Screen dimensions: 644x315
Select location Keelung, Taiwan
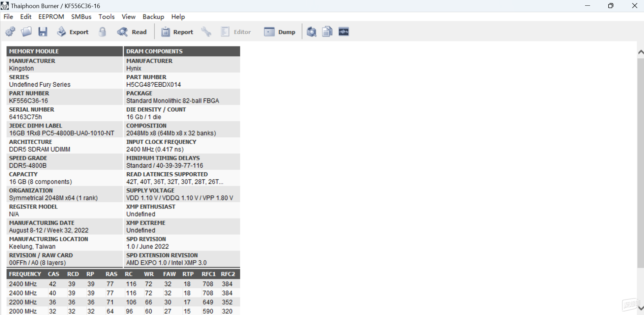pyautogui.click(x=32, y=247)
